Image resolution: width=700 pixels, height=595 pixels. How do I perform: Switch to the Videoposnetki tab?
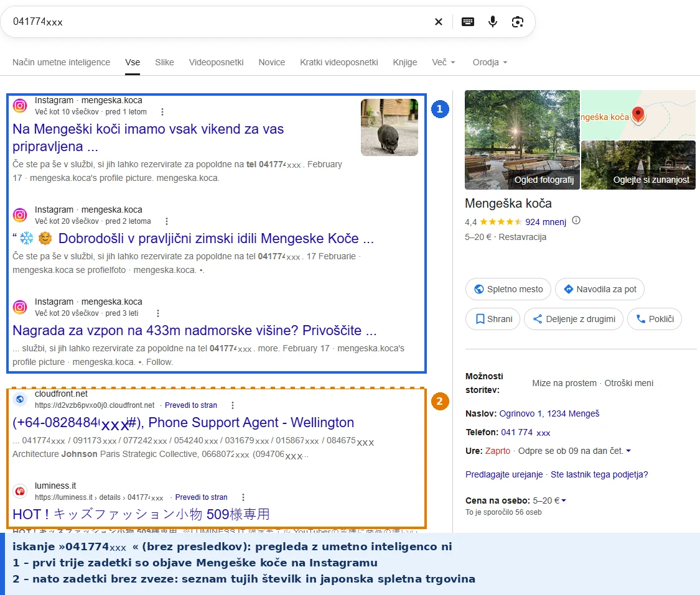[216, 62]
